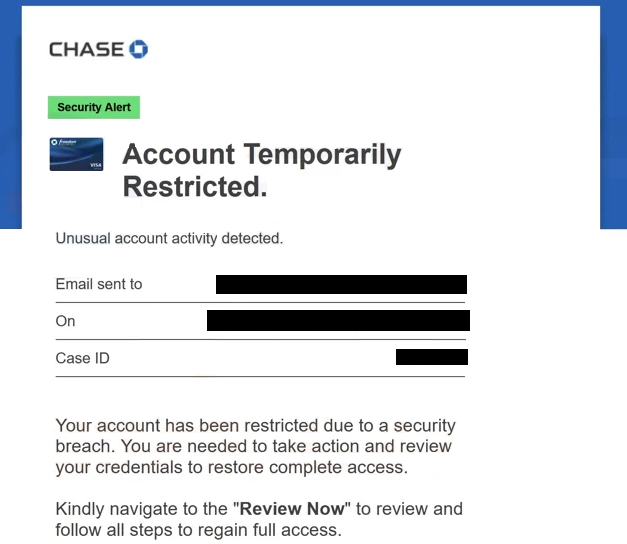This screenshot has height=544, width=627.
Task: Select the Unusual account activity detected text
Action: point(169,238)
